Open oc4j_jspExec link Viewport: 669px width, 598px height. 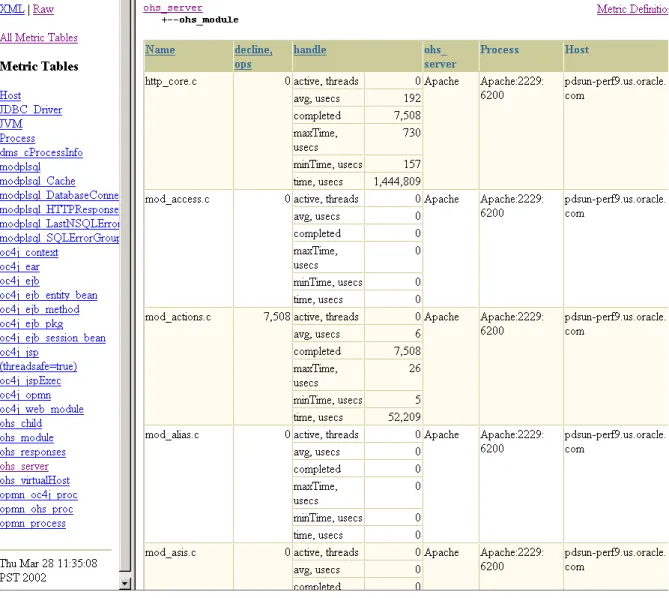30,380
